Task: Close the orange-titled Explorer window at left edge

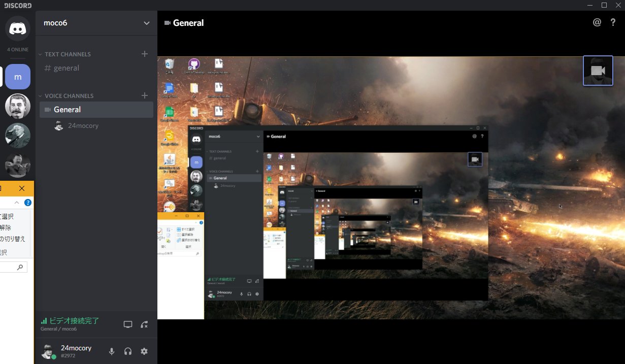Action: point(21,188)
